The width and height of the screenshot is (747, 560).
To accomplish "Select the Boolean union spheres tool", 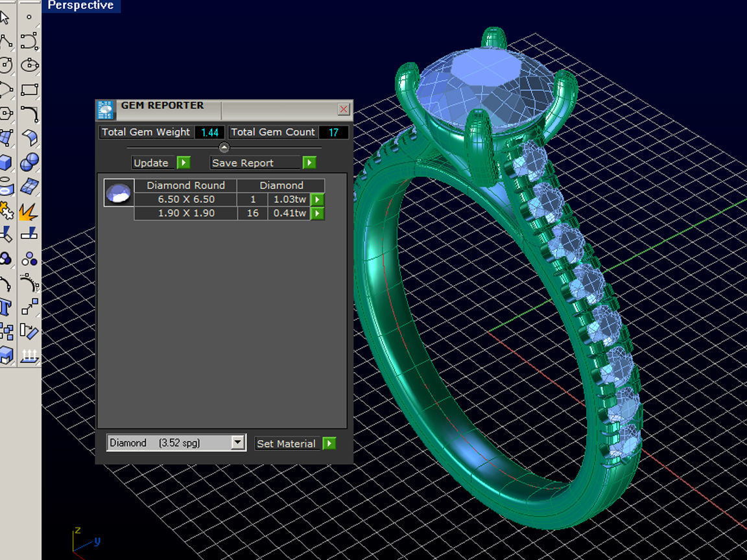I will coord(29,163).
